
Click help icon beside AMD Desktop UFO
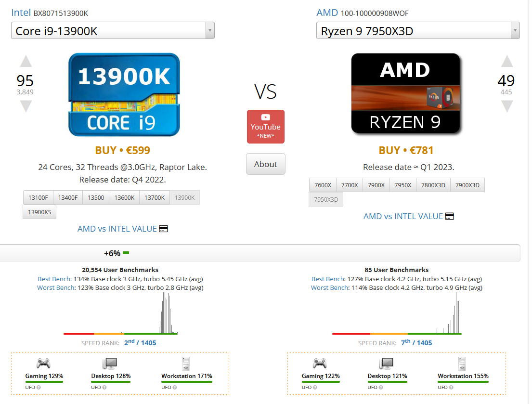(x=381, y=387)
